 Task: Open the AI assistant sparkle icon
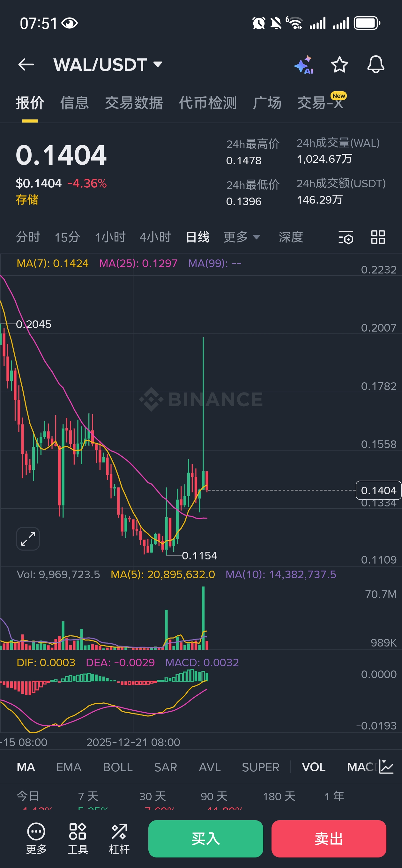tap(304, 65)
